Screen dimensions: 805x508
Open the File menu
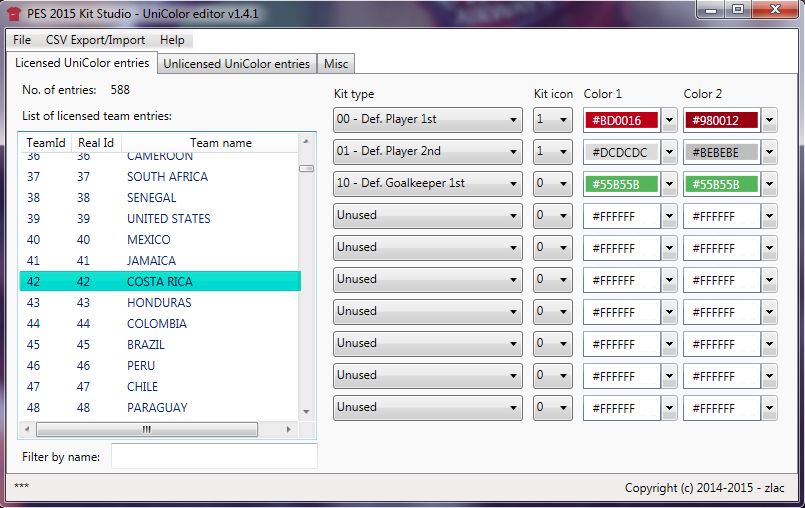pos(22,40)
